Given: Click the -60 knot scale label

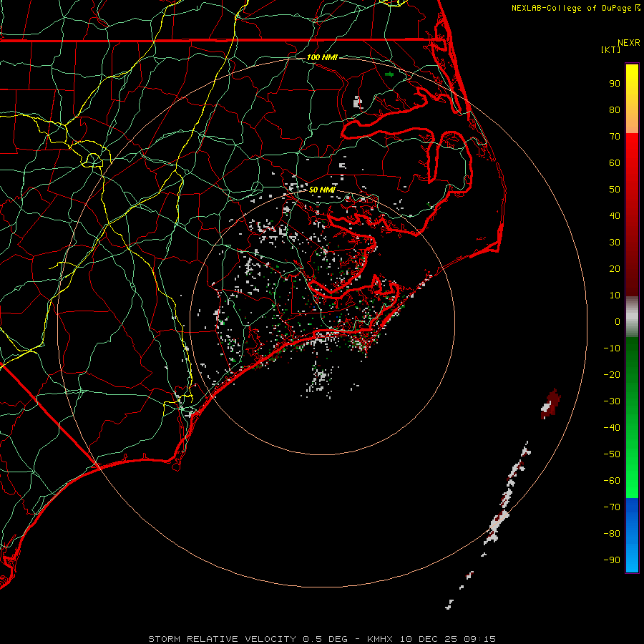Looking at the screenshot, I should 612,481.
